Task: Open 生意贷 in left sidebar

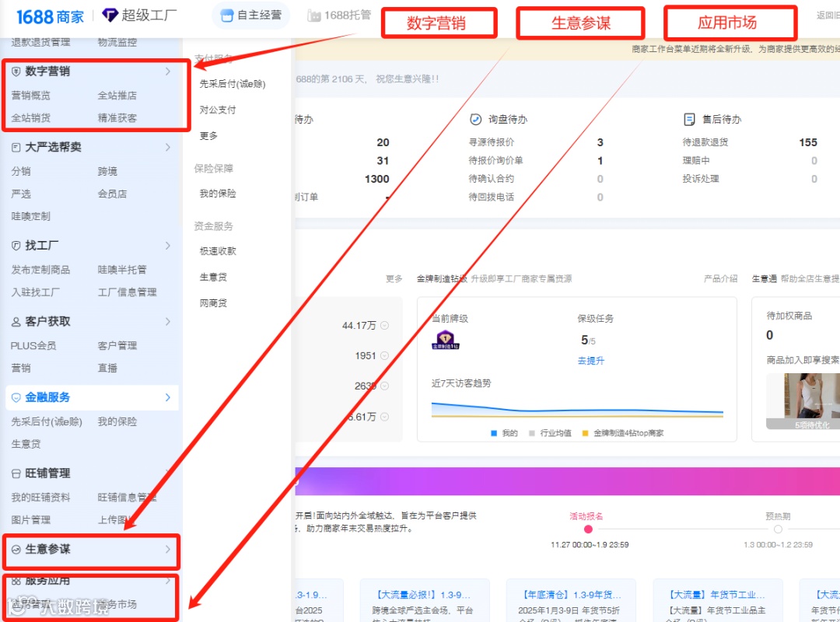Action: point(26,445)
